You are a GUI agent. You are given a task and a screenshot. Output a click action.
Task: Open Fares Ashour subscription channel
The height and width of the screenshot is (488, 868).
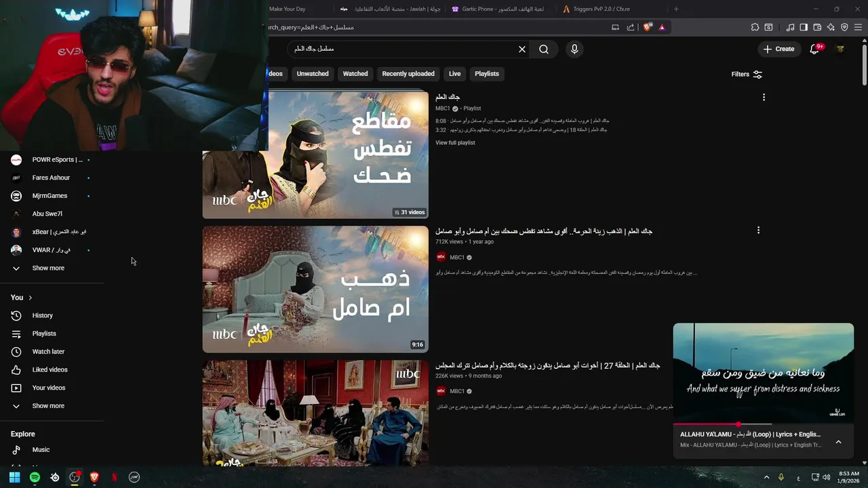click(x=52, y=178)
